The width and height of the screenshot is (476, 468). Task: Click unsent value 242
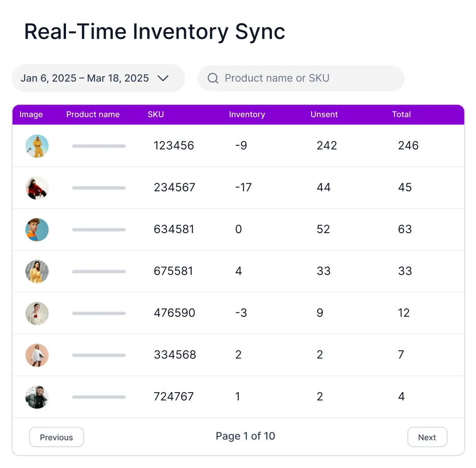[x=327, y=146]
